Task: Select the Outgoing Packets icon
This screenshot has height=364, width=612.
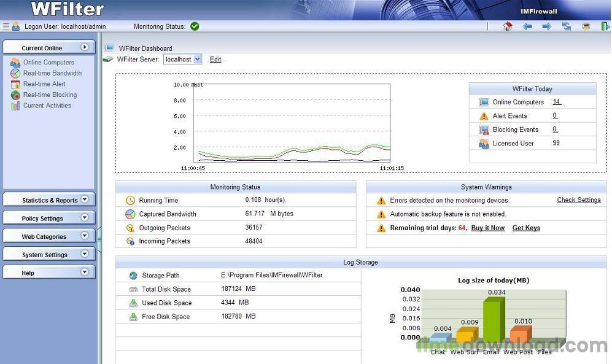Action: 130,228
